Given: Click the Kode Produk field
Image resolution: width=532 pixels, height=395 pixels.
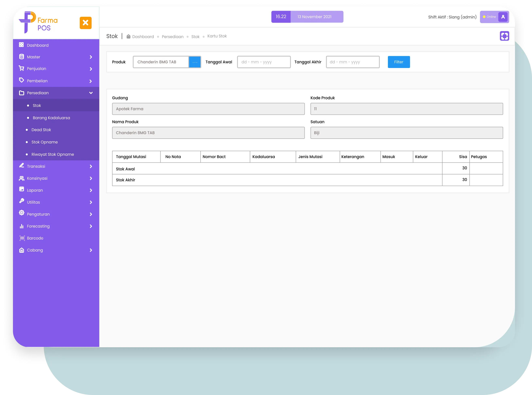Looking at the screenshot, I should (406, 109).
